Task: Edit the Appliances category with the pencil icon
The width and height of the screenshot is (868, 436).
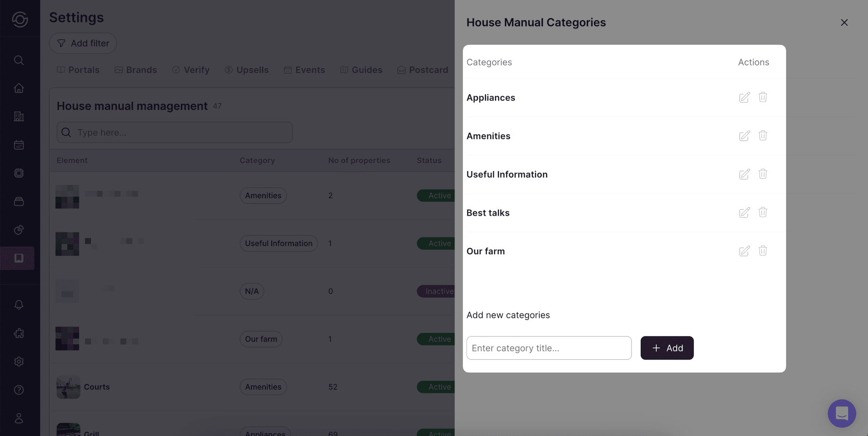Action: [x=744, y=97]
